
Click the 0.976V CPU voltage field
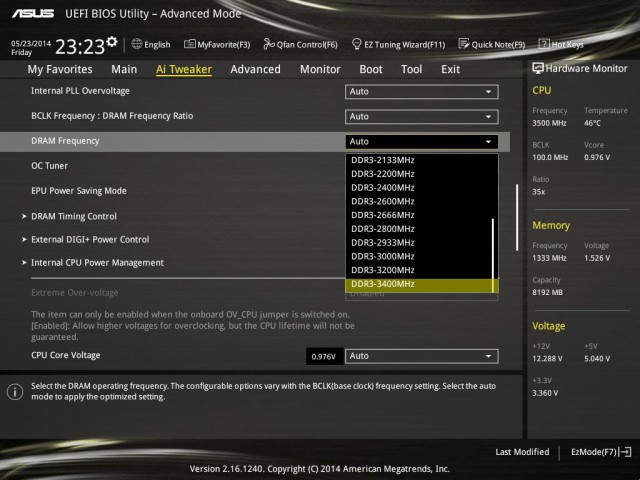click(324, 356)
